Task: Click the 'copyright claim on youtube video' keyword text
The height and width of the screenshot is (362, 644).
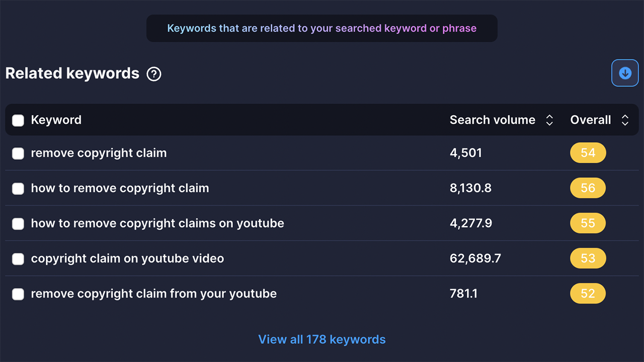Action: click(x=127, y=258)
